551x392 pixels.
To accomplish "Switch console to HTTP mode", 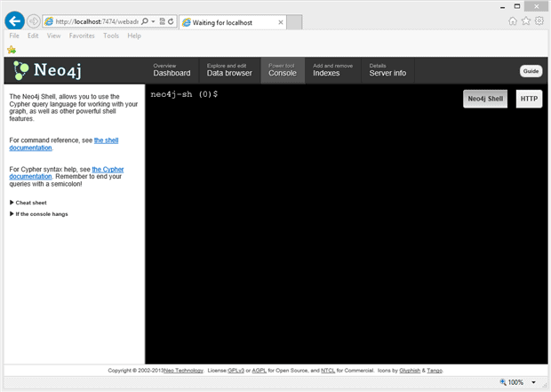I will (x=529, y=99).
